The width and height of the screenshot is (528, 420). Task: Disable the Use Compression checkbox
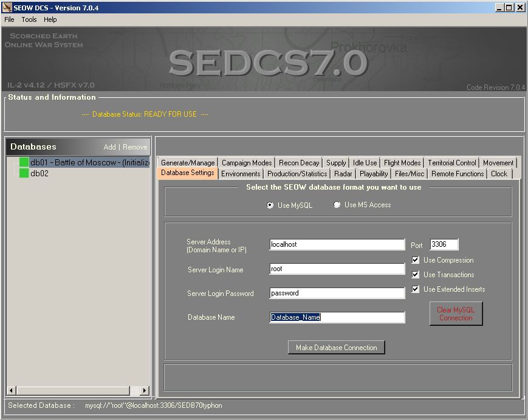pos(416,260)
